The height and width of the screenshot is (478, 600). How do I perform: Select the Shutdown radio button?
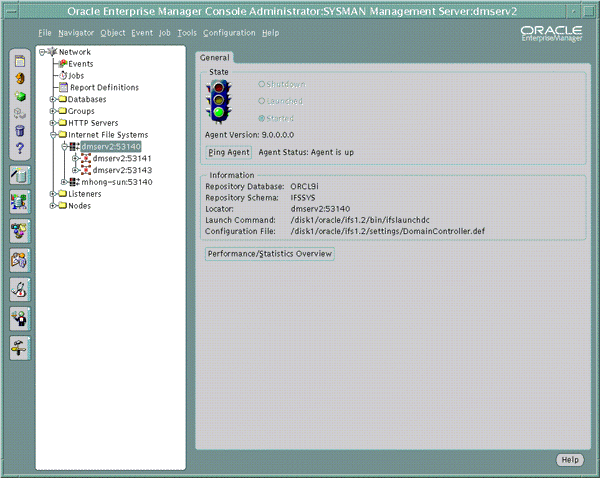tap(261, 84)
